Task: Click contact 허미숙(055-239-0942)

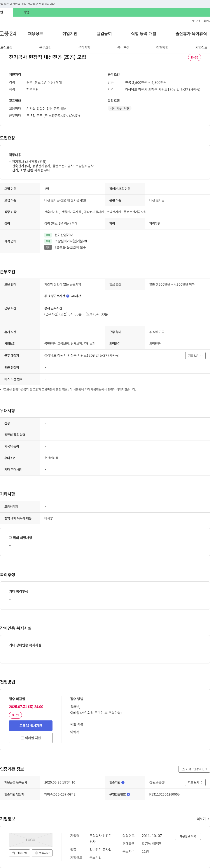Action: coord(60,795)
